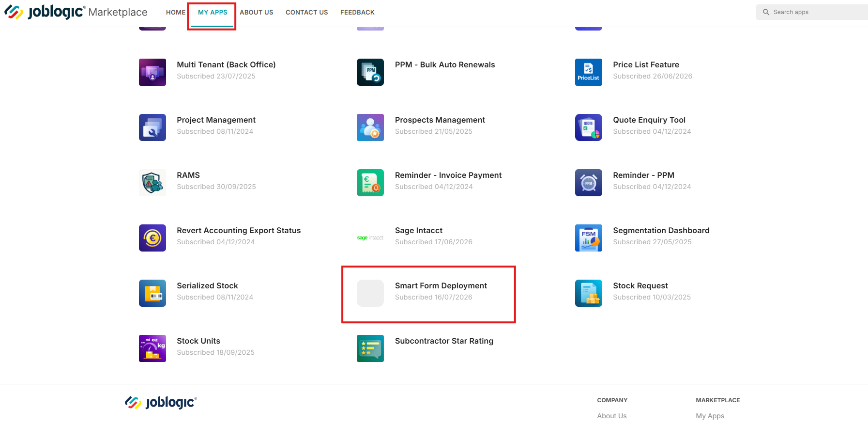Click footer About Us link
The image size is (868, 426).
click(x=612, y=416)
